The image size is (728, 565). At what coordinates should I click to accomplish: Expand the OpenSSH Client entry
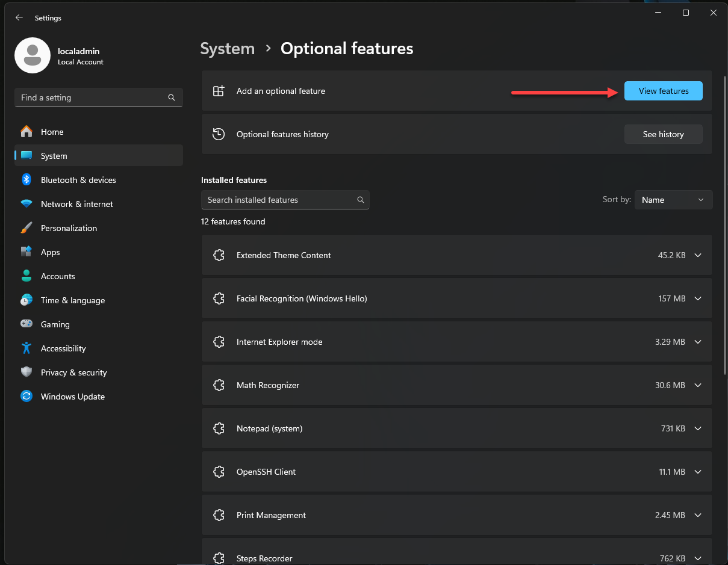click(x=698, y=472)
